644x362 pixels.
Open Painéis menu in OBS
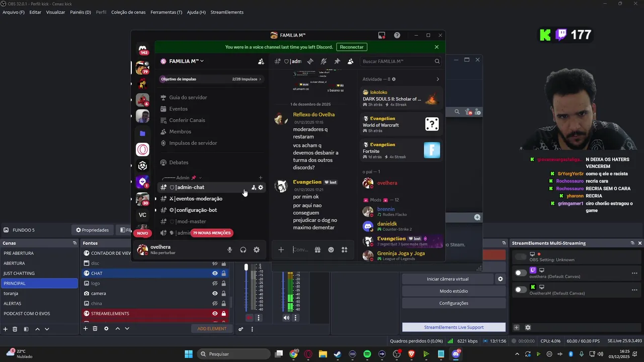point(80,12)
